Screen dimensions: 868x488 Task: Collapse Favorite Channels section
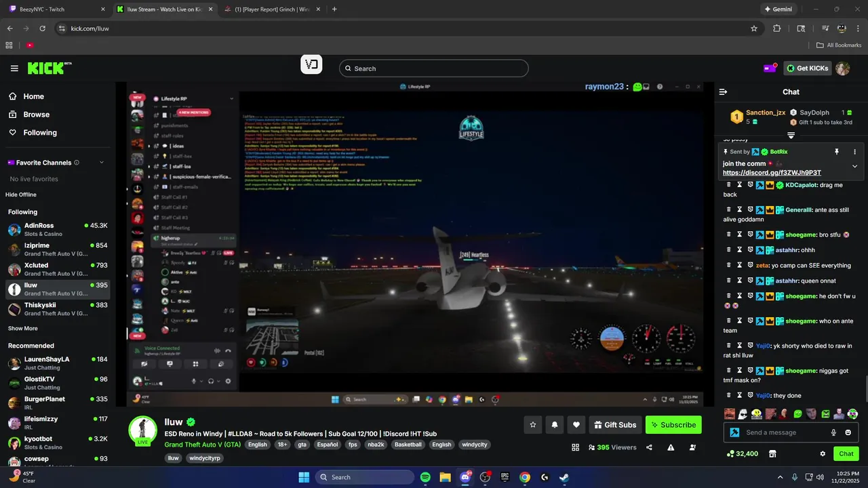[102, 163]
